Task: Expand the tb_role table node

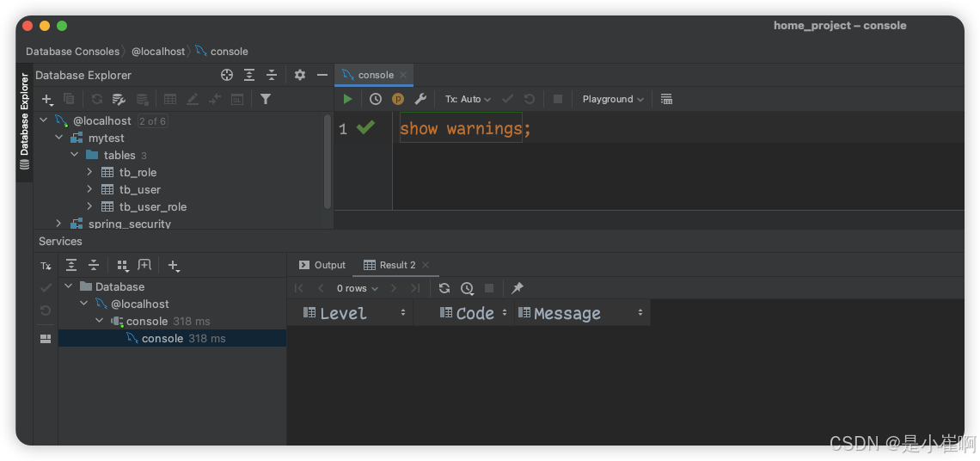Action: click(x=89, y=171)
